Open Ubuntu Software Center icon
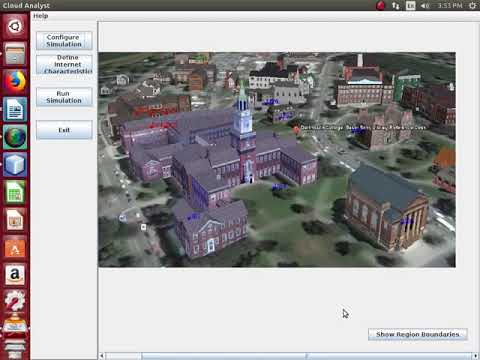 click(x=15, y=248)
